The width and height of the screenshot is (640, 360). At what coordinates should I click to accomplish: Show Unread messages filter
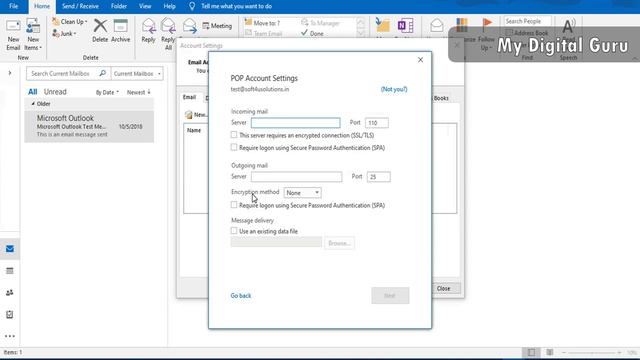point(55,92)
